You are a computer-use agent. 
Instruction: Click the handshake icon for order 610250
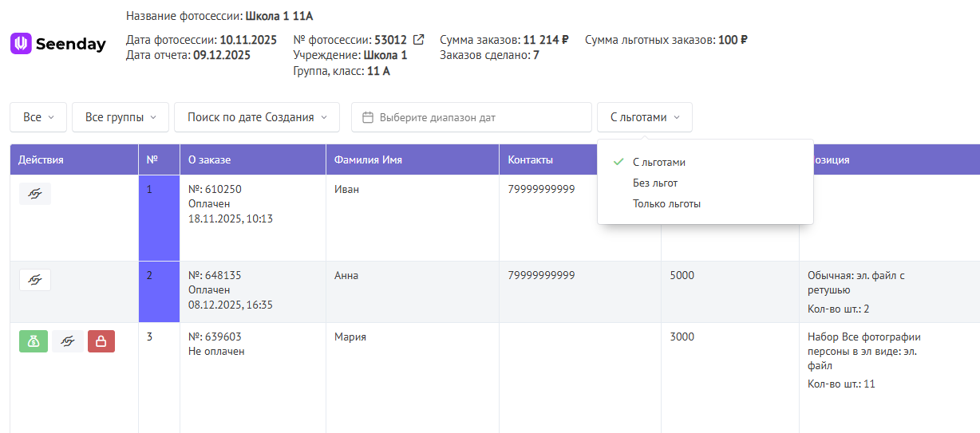point(35,194)
